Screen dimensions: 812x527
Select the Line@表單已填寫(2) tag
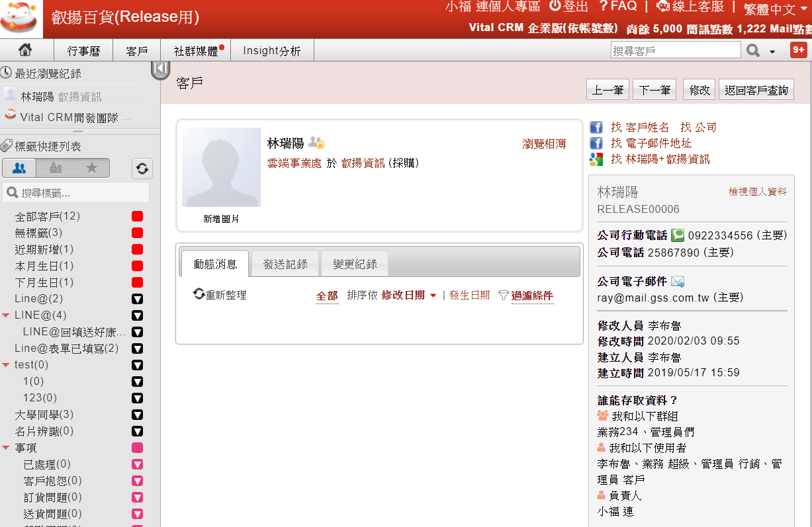[67, 348]
